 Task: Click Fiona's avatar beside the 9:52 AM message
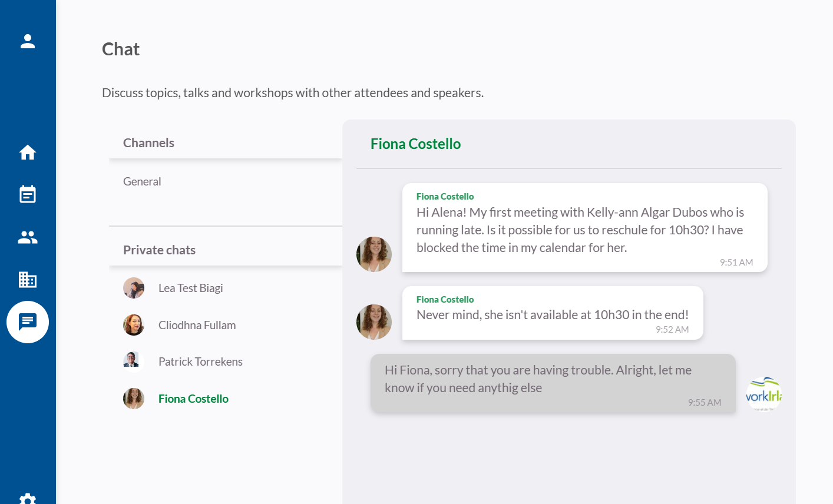tap(374, 322)
